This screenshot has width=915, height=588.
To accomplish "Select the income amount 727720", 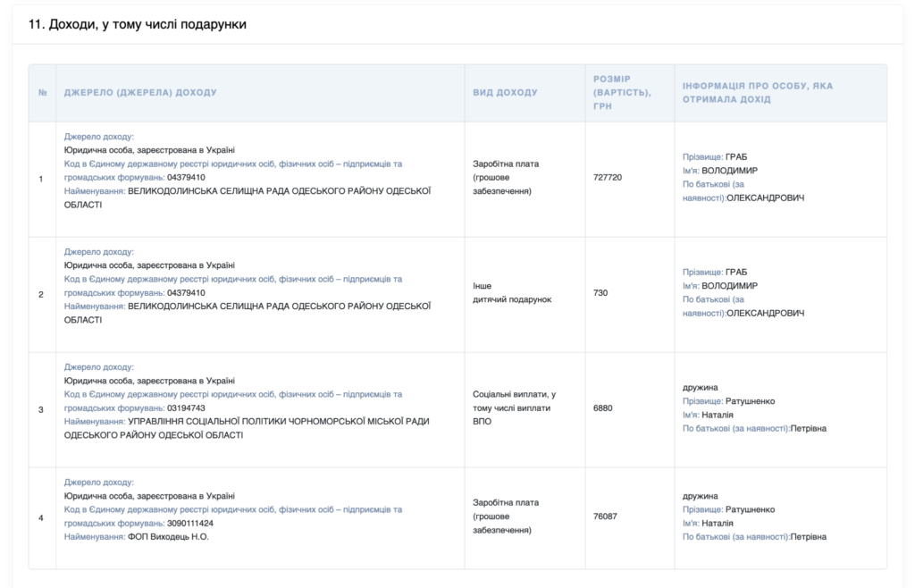I will click(x=608, y=178).
